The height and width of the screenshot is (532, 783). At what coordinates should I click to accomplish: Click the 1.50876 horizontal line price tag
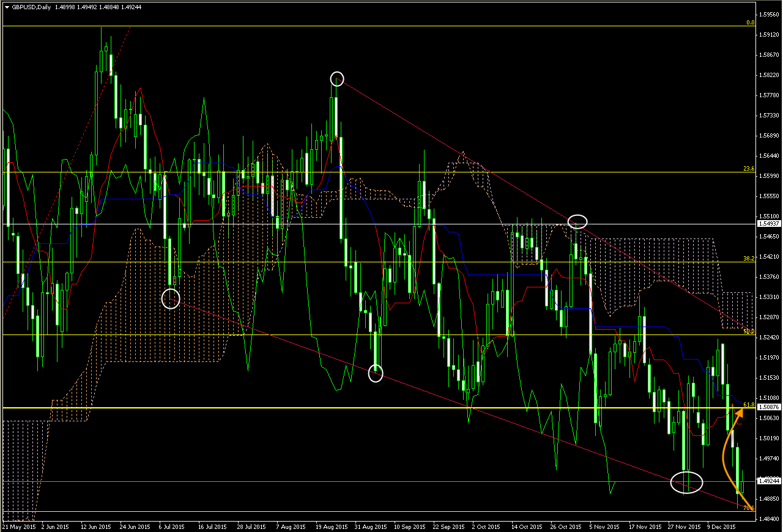(x=768, y=407)
